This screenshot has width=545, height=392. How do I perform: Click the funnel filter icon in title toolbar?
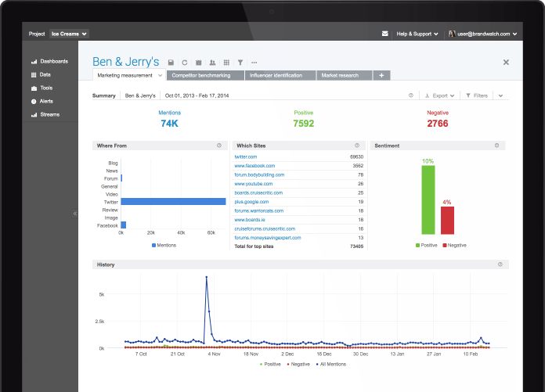(x=240, y=63)
